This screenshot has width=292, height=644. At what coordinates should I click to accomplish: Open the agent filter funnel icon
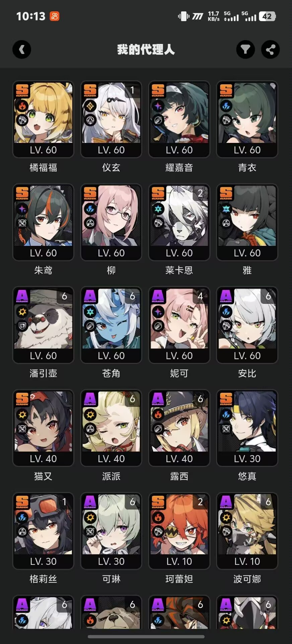pos(245,50)
